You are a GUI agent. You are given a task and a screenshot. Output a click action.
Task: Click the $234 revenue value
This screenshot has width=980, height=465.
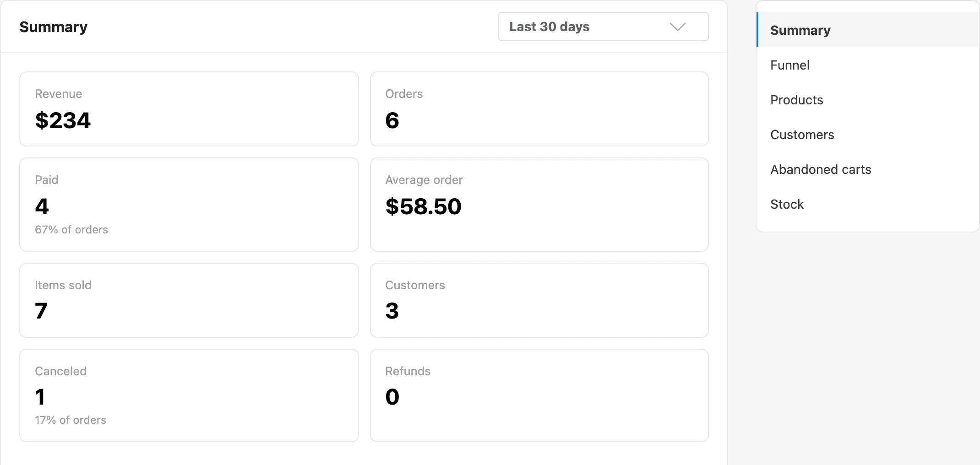click(63, 120)
